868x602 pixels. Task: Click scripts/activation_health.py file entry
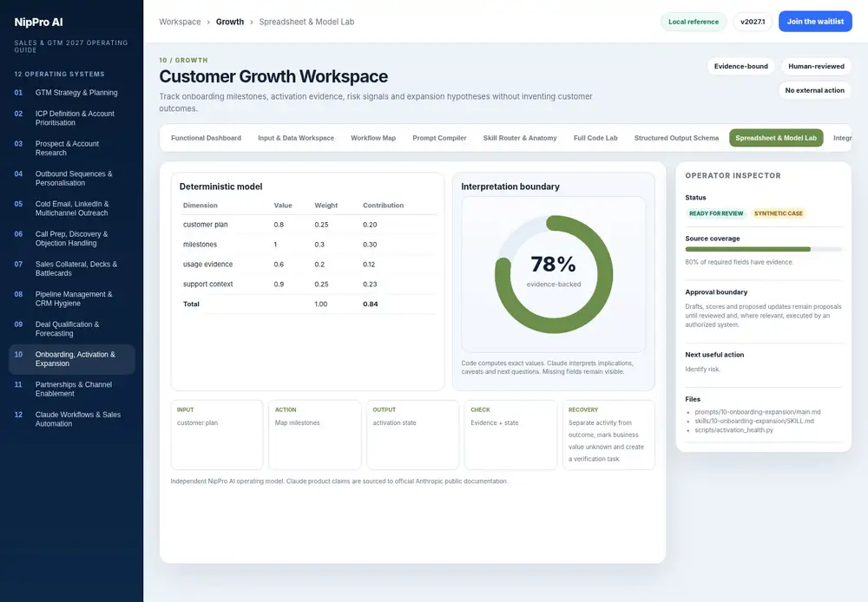click(733, 430)
